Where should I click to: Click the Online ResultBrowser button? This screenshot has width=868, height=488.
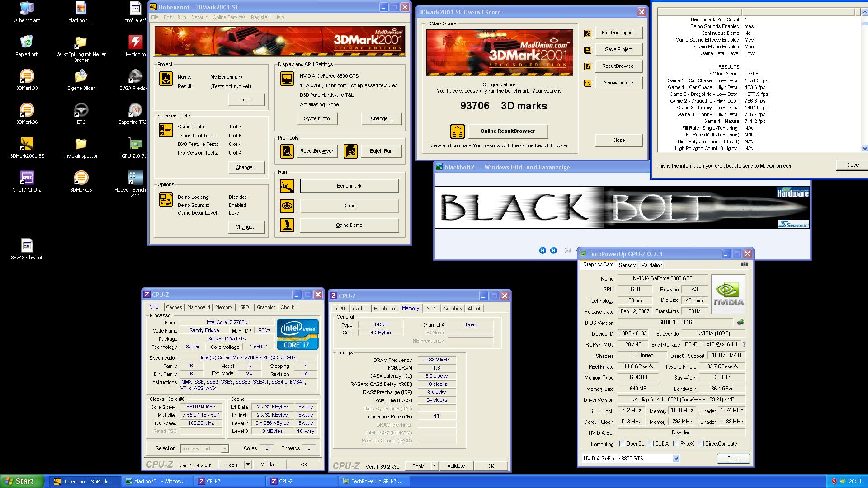click(x=508, y=131)
